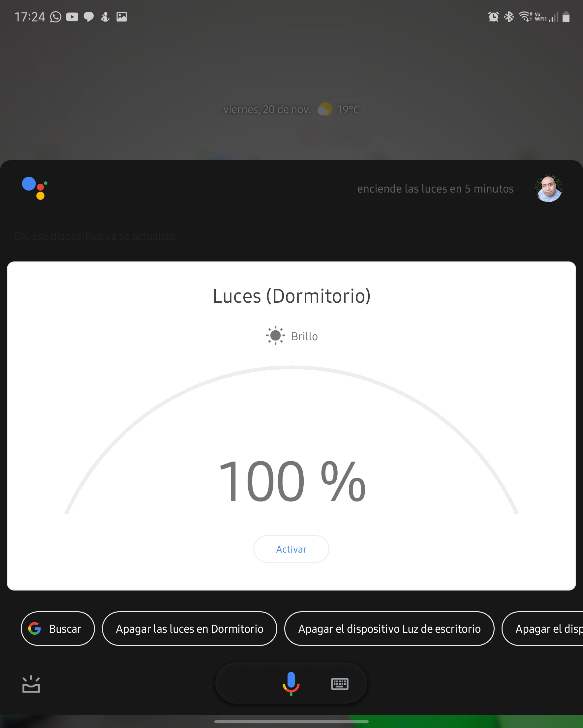Tap the 19°C weather widget
This screenshot has width=583, height=728.
339,109
